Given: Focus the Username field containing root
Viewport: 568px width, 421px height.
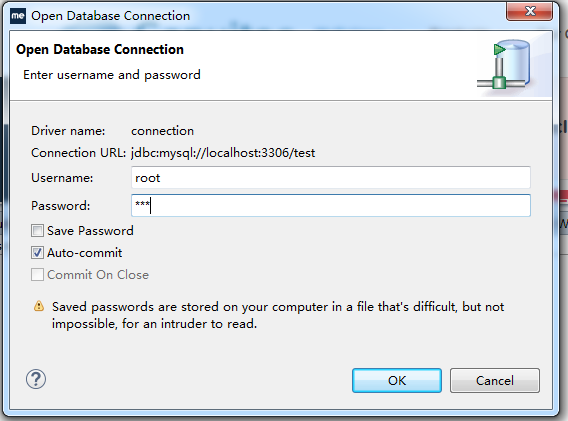Looking at the screenshot, I should click(x=331, y=178).
